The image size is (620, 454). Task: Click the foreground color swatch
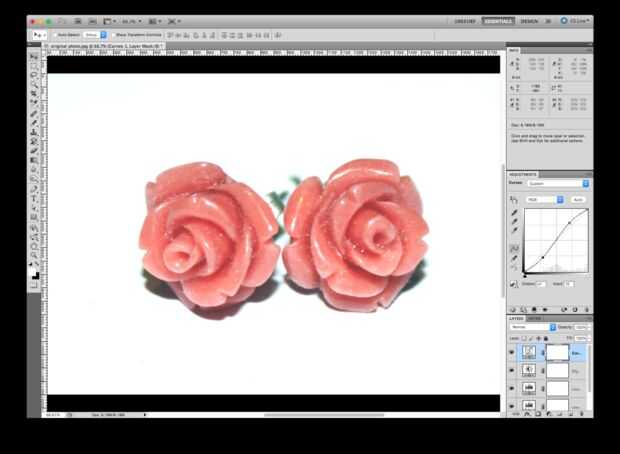coord(32,272)
